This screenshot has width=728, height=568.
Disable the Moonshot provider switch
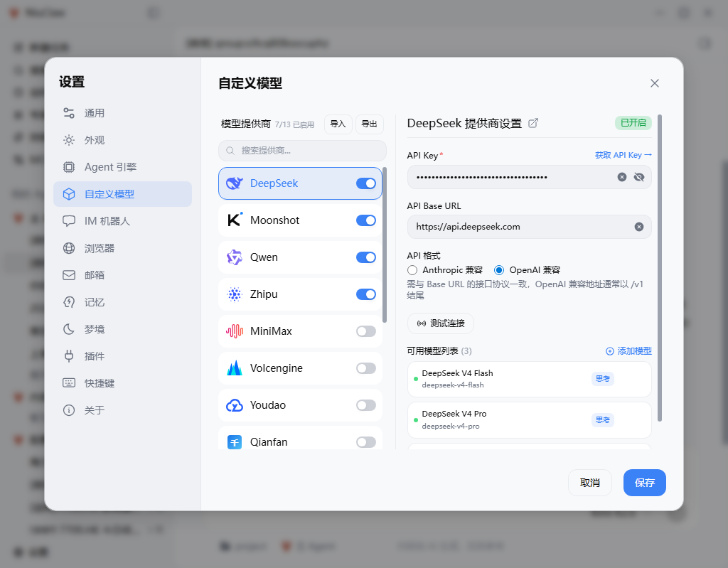[366, 220]
